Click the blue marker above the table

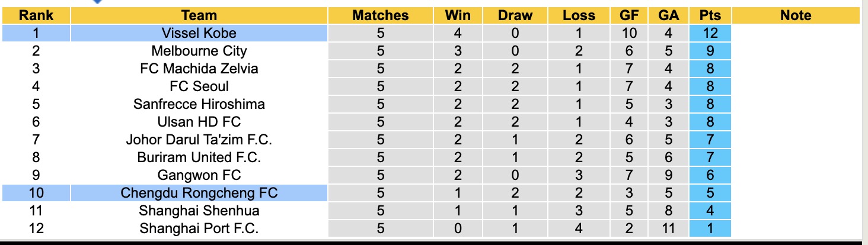[x=97, y=2]
